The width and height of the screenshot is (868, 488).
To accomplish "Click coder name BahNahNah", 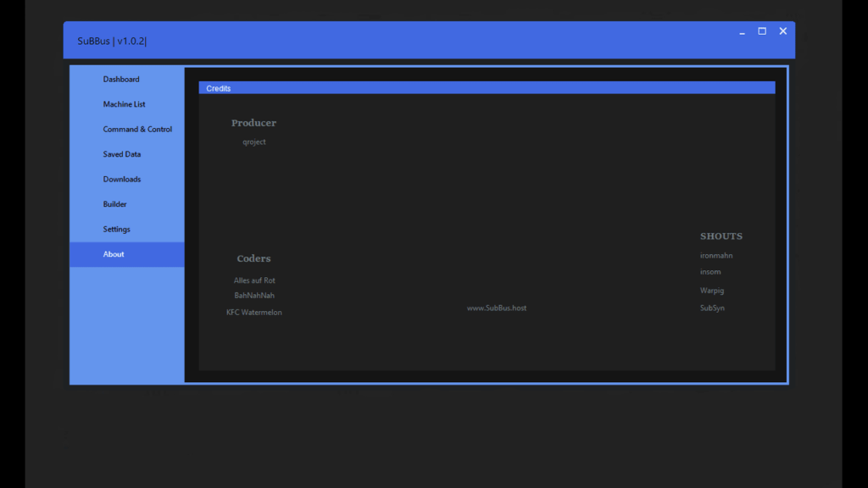I will pyautogui.click(x=254, y=296).
